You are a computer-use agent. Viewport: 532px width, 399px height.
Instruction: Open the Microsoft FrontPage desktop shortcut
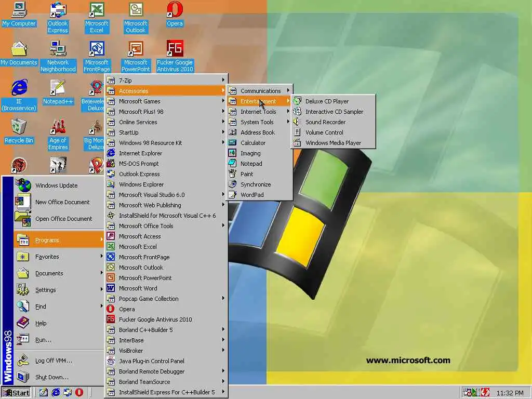[x=97, y=56]
